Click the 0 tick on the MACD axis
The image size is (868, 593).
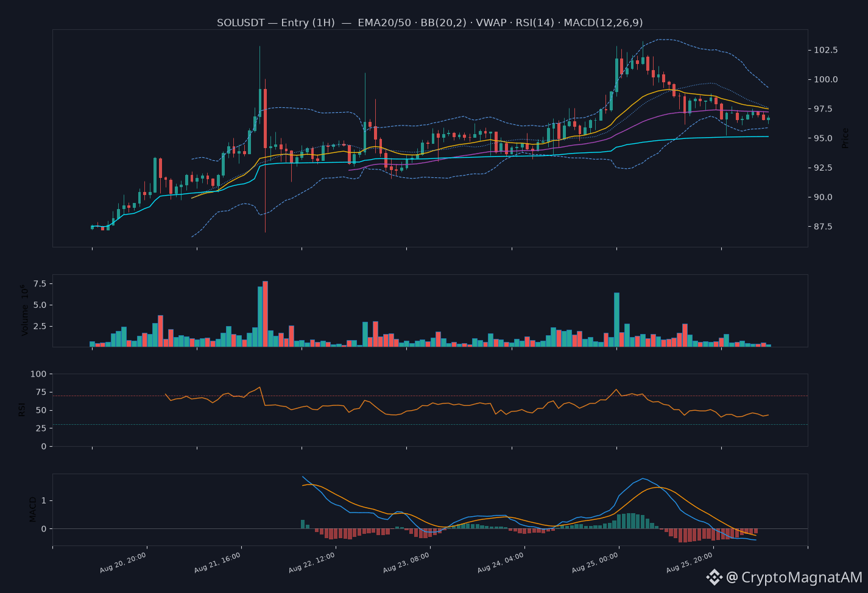click(43, 529)
